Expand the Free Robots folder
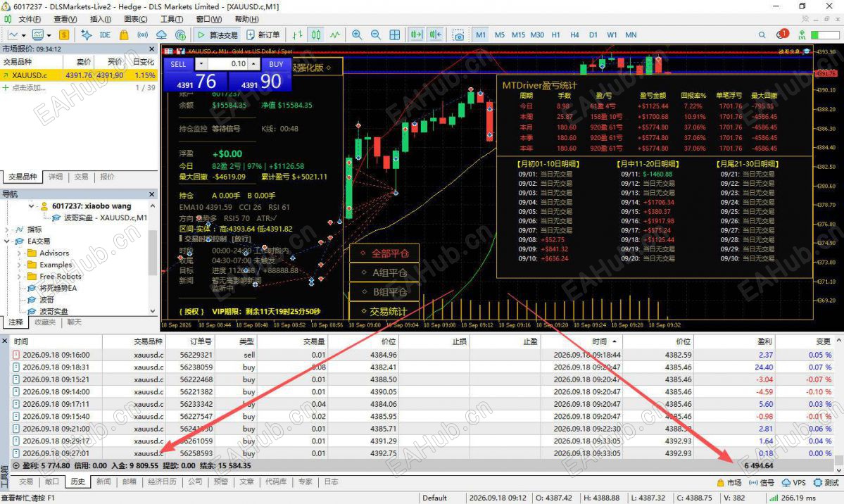The height and width of the screenshot is (504, 844). (19, 276)
